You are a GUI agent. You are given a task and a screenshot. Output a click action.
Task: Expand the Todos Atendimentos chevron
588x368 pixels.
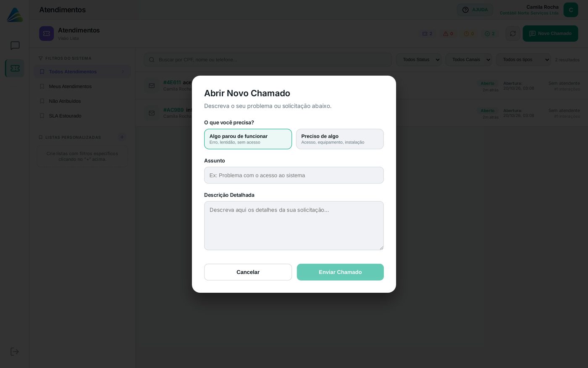[123, 72]
